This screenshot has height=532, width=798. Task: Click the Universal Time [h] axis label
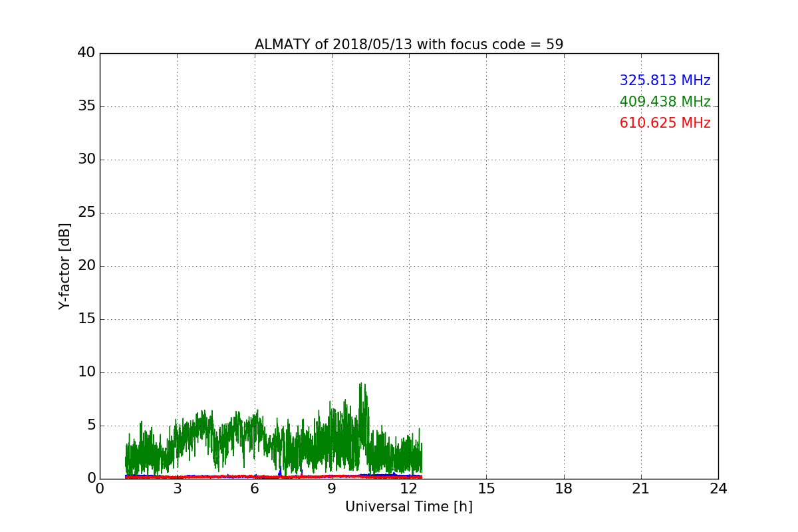pyautogui.click(x=409, y=507)
